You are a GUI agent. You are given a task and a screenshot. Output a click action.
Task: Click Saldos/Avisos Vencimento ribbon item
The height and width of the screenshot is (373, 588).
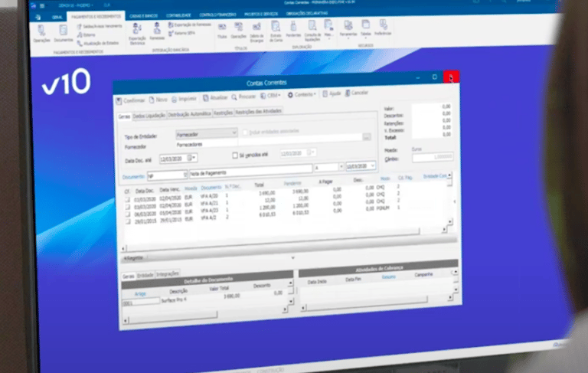click(x=100, y=26)
